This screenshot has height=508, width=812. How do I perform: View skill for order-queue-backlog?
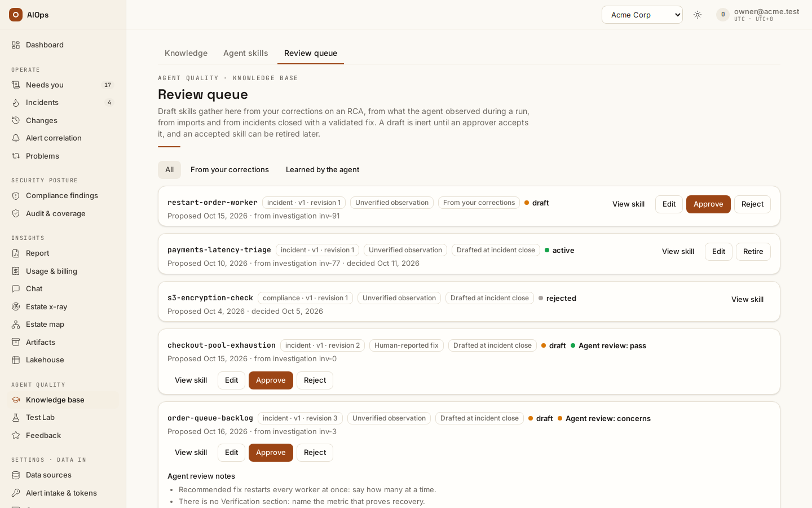pos(191,453)
